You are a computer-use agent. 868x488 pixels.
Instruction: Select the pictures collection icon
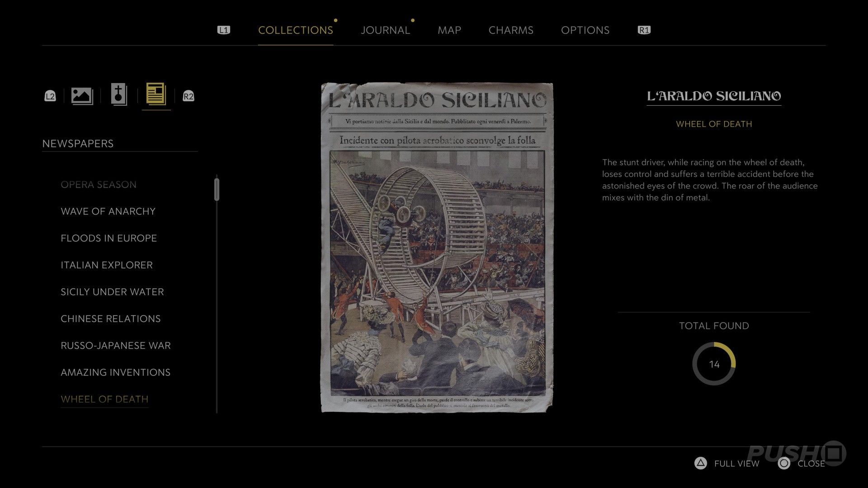tap(82, 96)
